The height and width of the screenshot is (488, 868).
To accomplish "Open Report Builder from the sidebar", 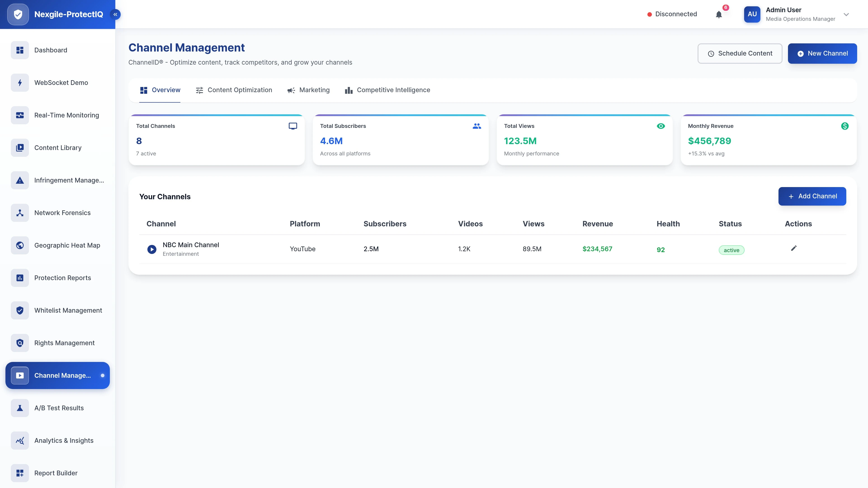I will tap(56, 473).
